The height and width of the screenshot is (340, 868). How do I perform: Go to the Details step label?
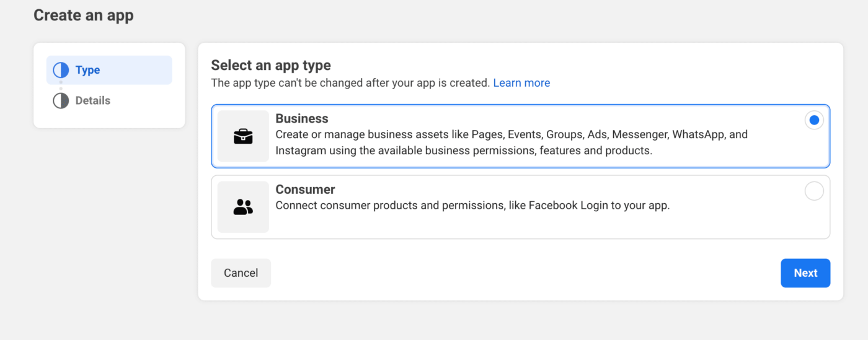[x=93, y=100]
